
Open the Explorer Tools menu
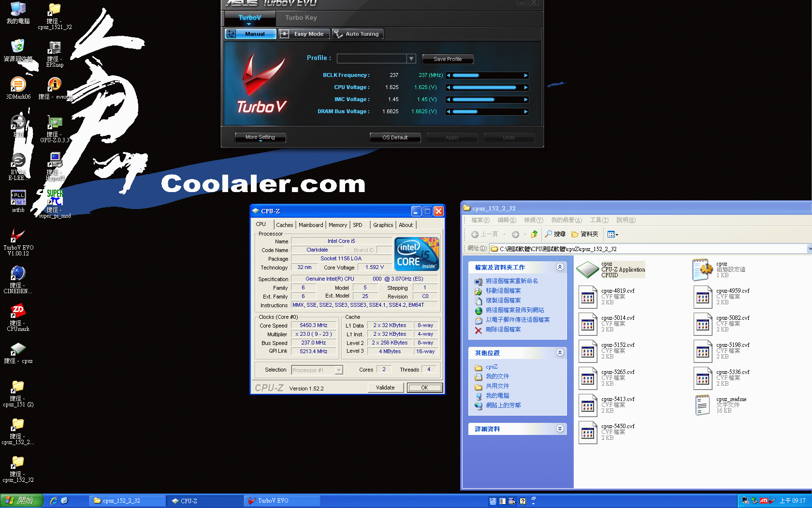[x=599, y=220]
